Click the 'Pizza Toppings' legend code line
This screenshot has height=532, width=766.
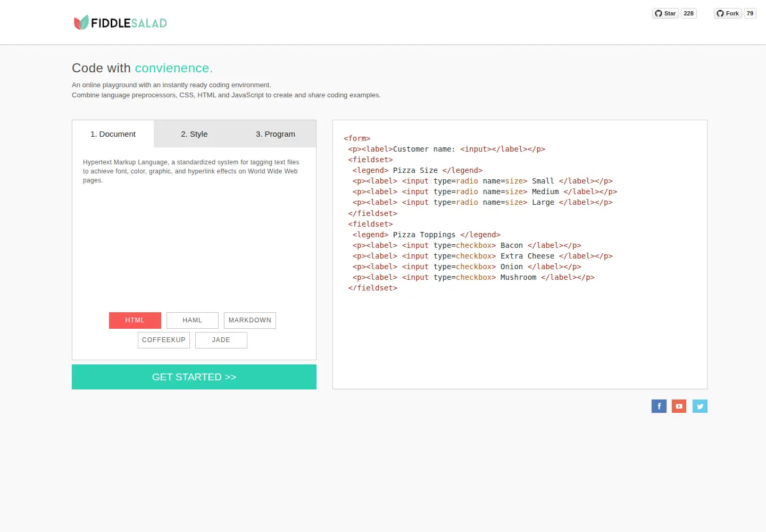[426, 235]
